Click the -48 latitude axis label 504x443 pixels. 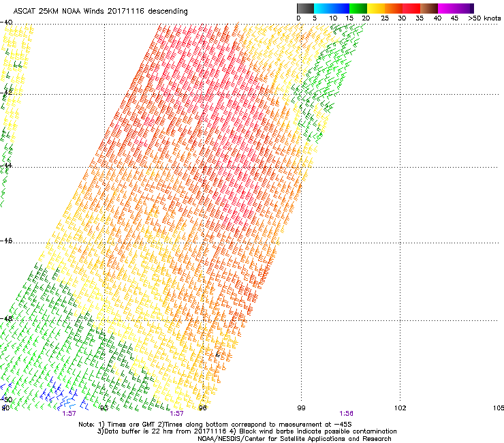tap(6, 318)
